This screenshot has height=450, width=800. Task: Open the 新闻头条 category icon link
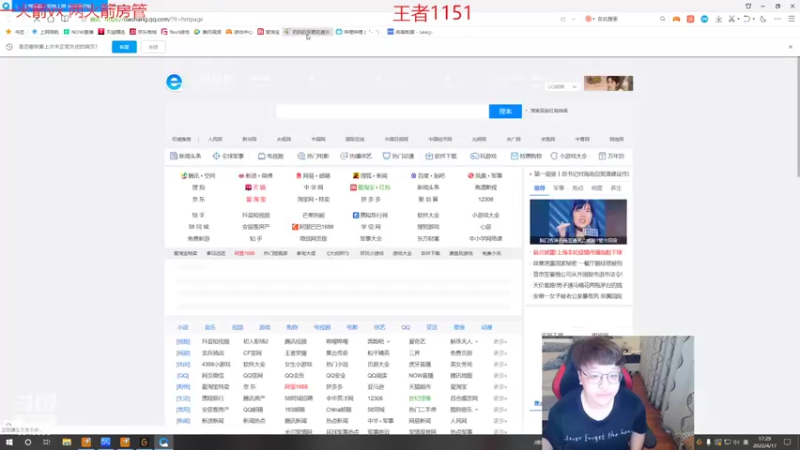[x=186, y=156]
